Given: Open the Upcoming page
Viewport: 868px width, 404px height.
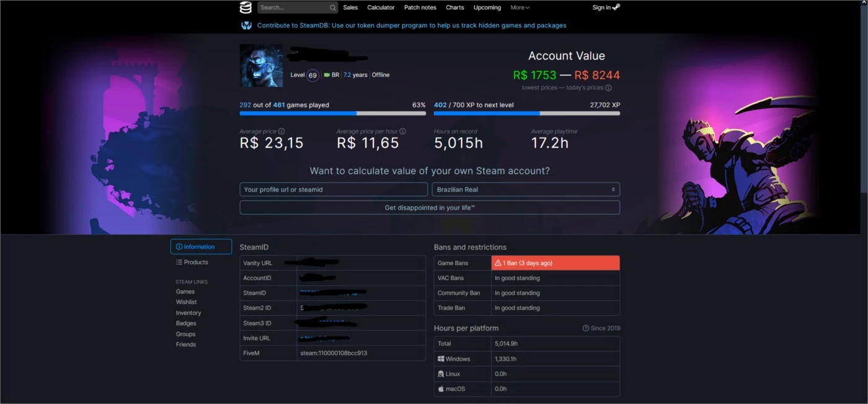Looking at the screenshot, I should point(487,7).
